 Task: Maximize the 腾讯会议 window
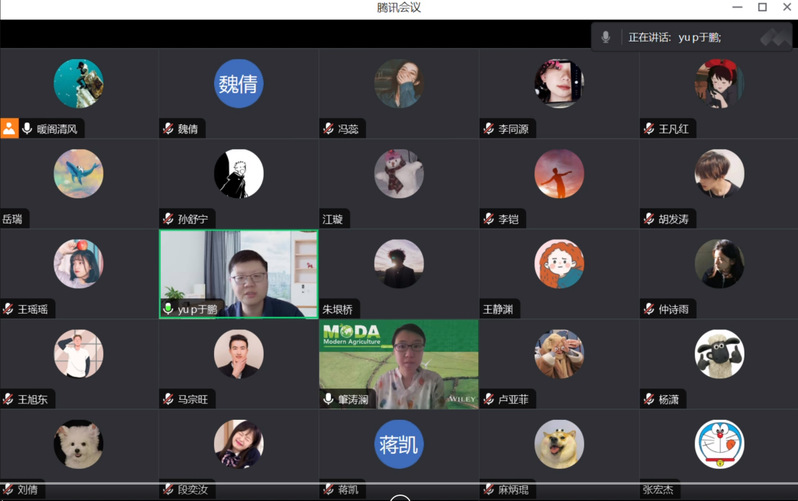pos(762,8)
